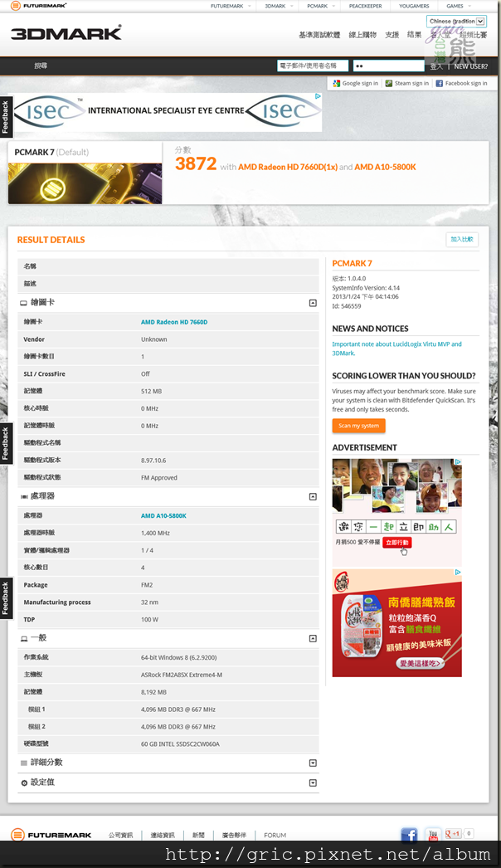The width and height of the screenshot is (501, 868).
Task: Click the PCMARK 7 thumbnail image
Action: click(x=85, y=183)
